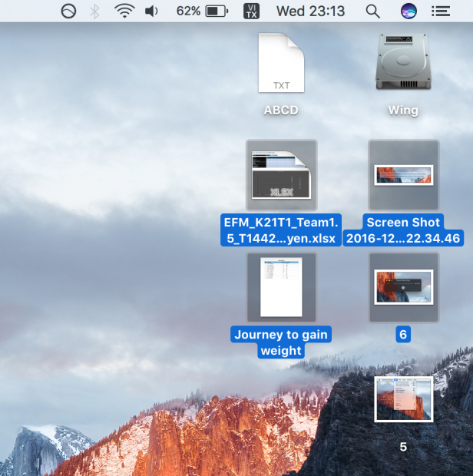Select the Journey to gain weight document
The image size is (473, 476).
tap(281, 287)
